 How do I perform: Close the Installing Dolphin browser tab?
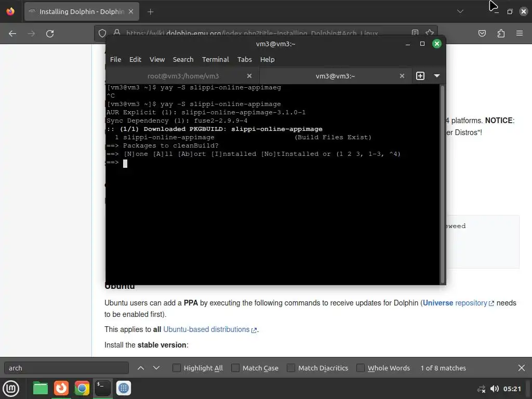tap(131, 11)
